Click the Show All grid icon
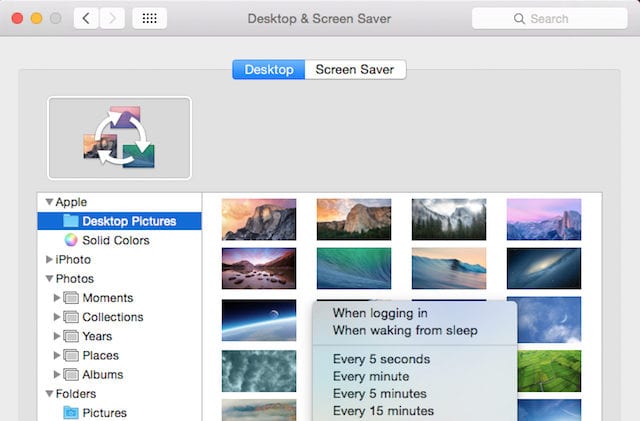640x421 pixels. pyautogui.click(x=149, y=18)
